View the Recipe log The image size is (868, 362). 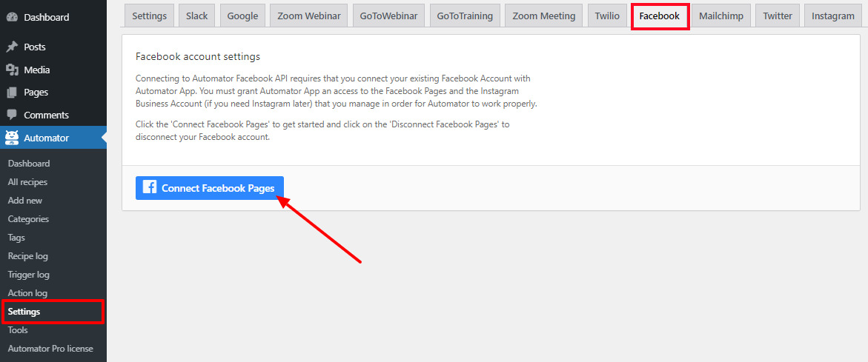click(27, 256)
